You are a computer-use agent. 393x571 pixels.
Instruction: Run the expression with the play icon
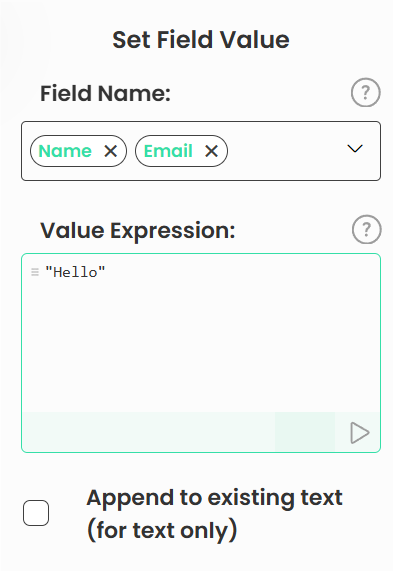[360, 433]
